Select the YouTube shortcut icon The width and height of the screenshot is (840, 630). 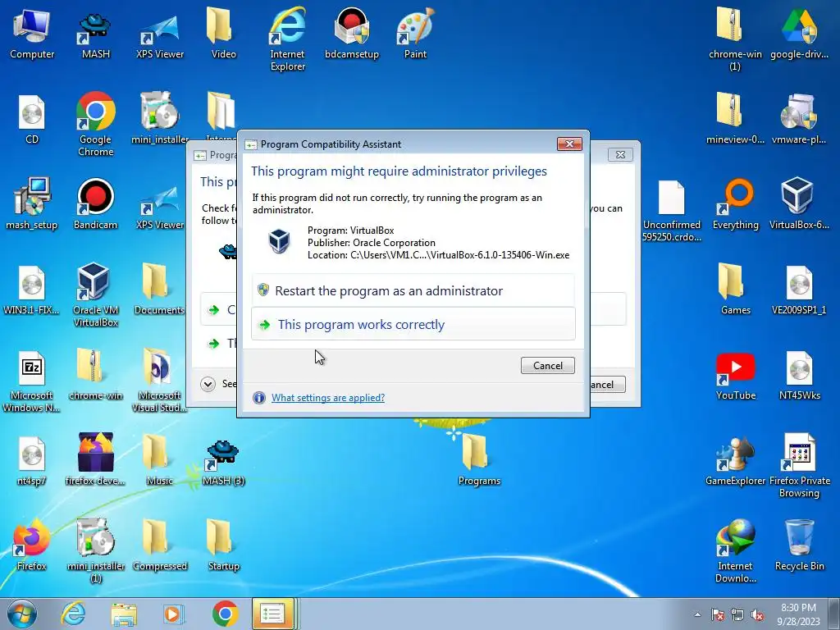pos(735,377)
